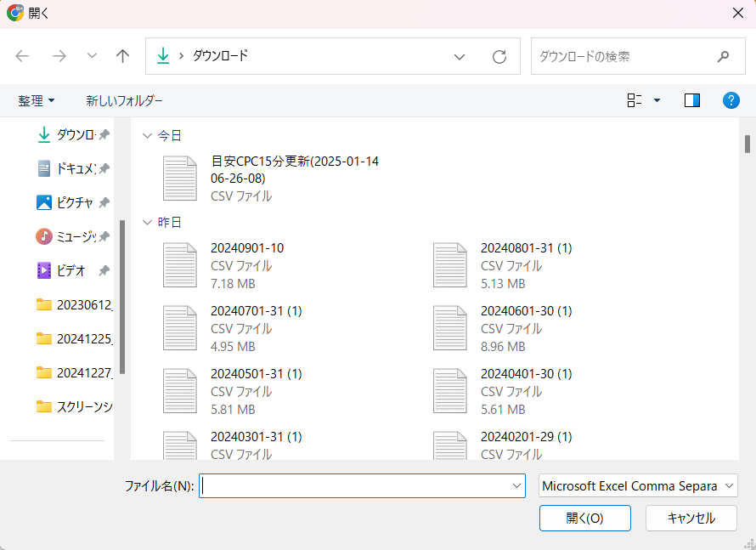Click 新しいフォルダー to create folder
The height and width of the screenshot is (550, 756).
click(x=124, y=100)
